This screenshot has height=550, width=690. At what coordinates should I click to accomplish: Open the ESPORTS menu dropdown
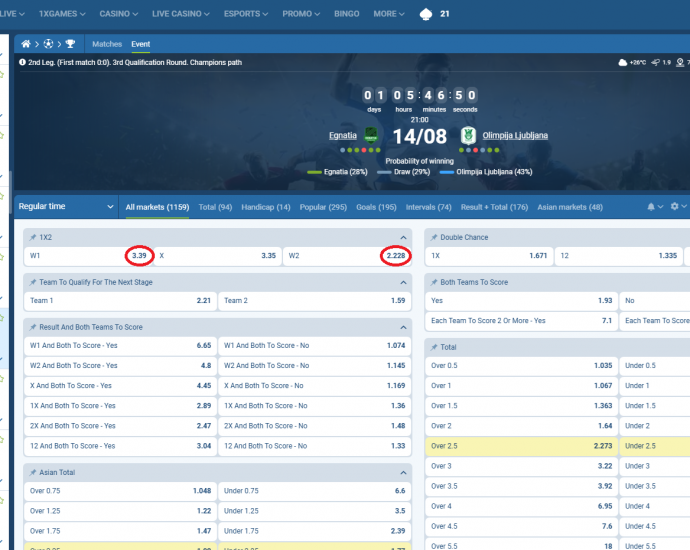(246, 14)
